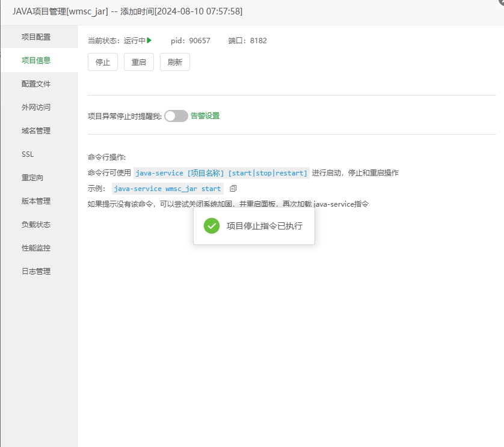Open the 重定向 tab
Viewport: 504px width, 447px height.
39,178
